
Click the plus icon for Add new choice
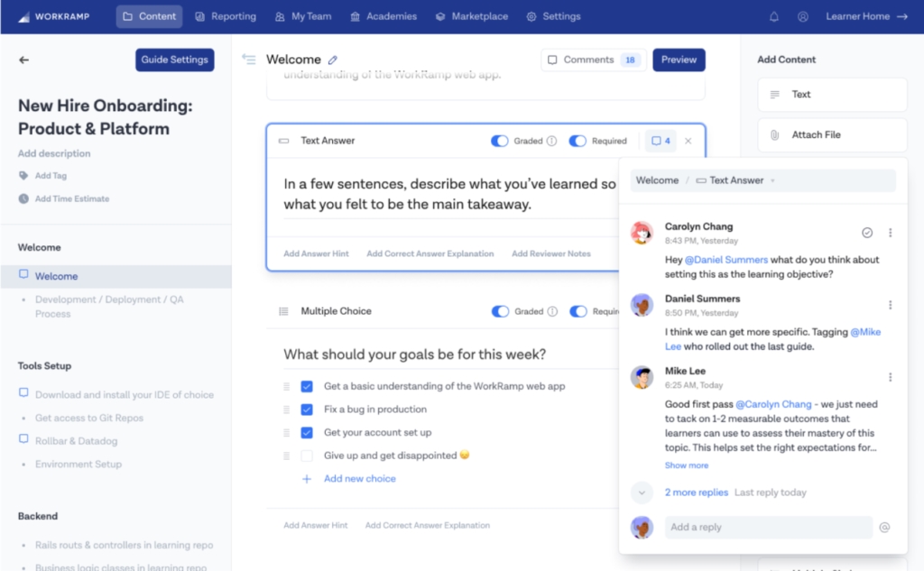pos(307,479)
